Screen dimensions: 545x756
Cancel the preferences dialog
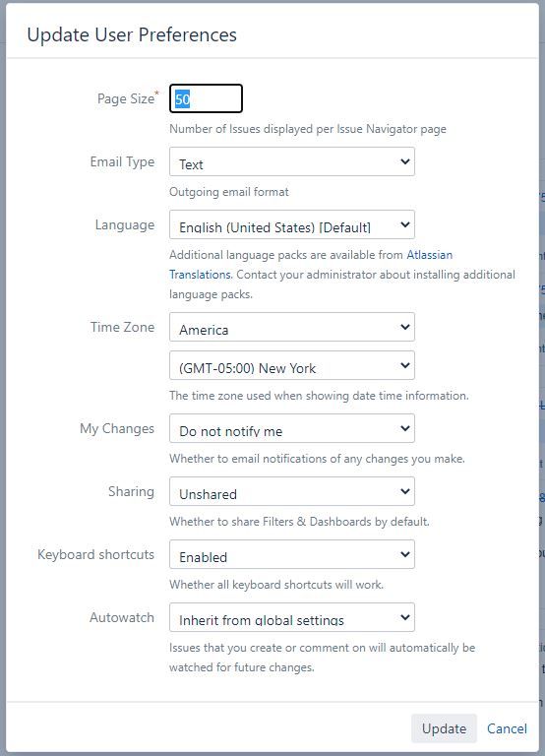[x=507, y=728]
